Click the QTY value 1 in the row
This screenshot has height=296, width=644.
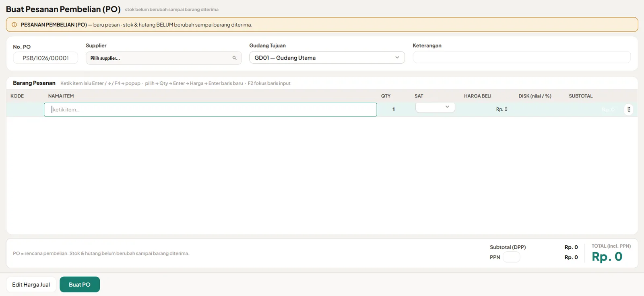click(393, 110)
